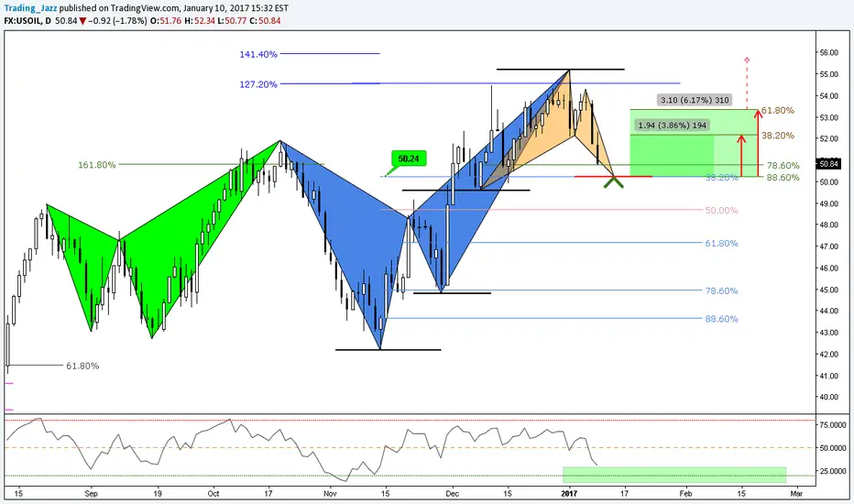Image resolution: width=854 pixels, height=504 pixels.
Task: Click the 42.00 price axis value
Action: click(x=829, y=354)
